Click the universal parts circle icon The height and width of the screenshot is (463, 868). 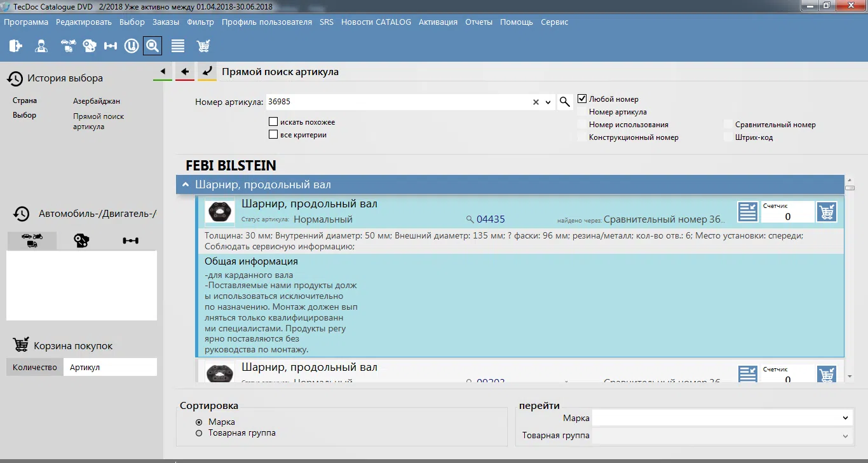[x=132, y=46]
